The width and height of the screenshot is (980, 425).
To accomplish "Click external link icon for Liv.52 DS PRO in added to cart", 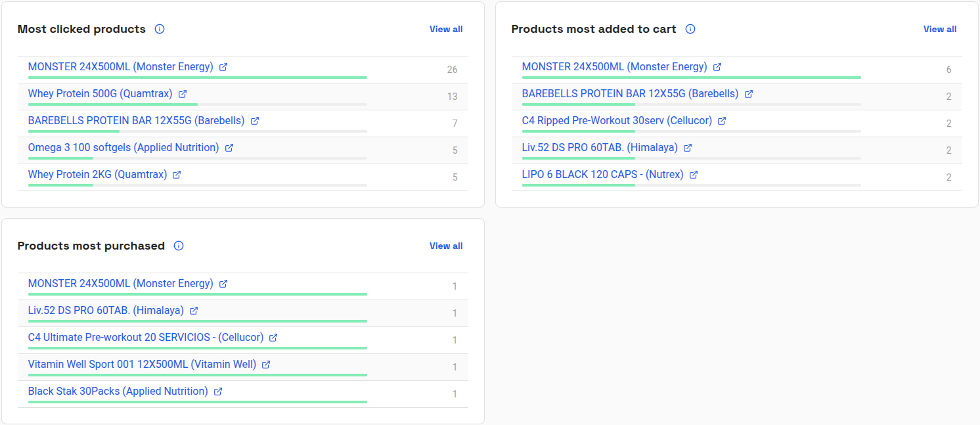I will click(688, 148).
